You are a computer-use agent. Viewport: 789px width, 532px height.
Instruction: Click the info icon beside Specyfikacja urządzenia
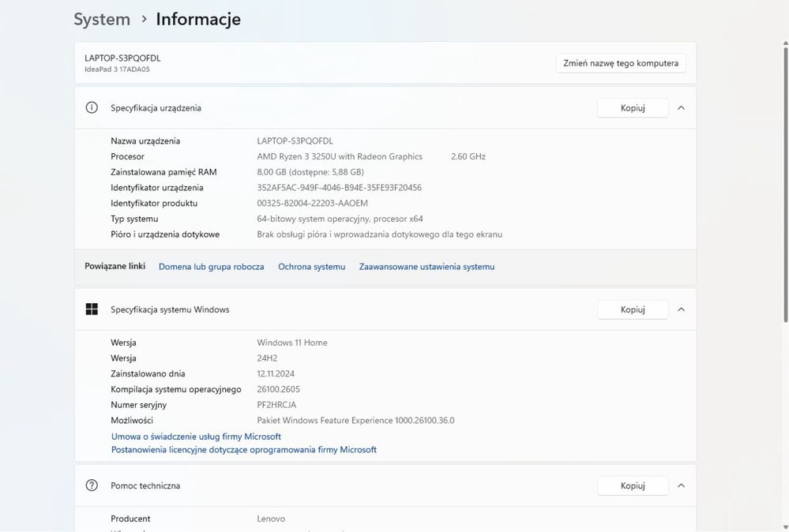click(92, 107)
